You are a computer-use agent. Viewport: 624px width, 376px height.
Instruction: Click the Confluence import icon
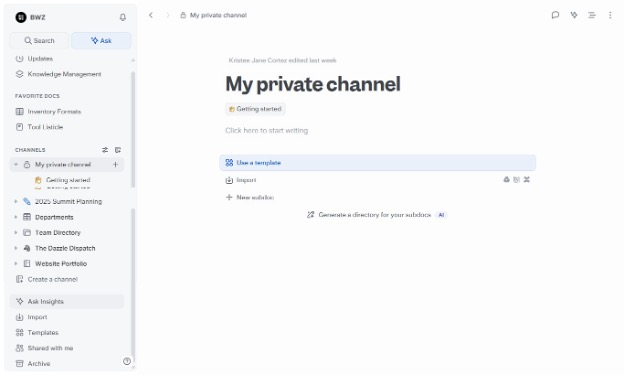point(526,180)
